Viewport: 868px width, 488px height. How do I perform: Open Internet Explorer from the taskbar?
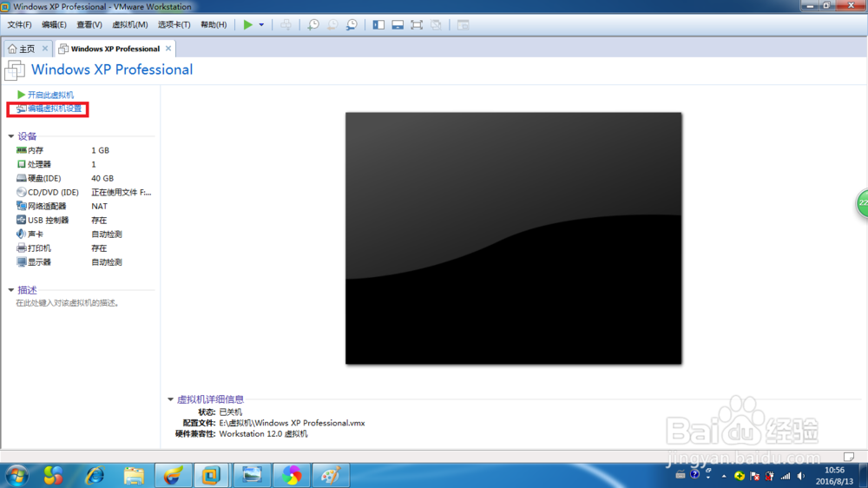[95, 475]
